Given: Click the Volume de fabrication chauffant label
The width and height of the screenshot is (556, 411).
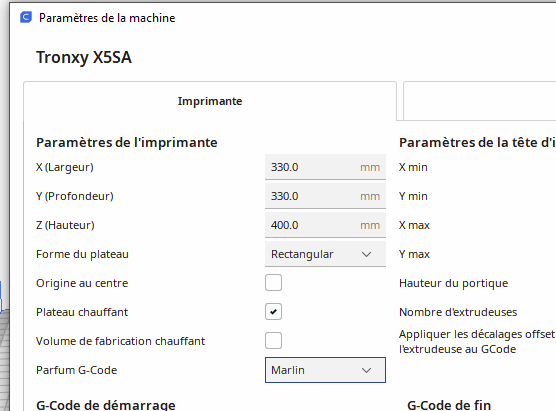Looking at the screenshot, I should tap(121, 341).
